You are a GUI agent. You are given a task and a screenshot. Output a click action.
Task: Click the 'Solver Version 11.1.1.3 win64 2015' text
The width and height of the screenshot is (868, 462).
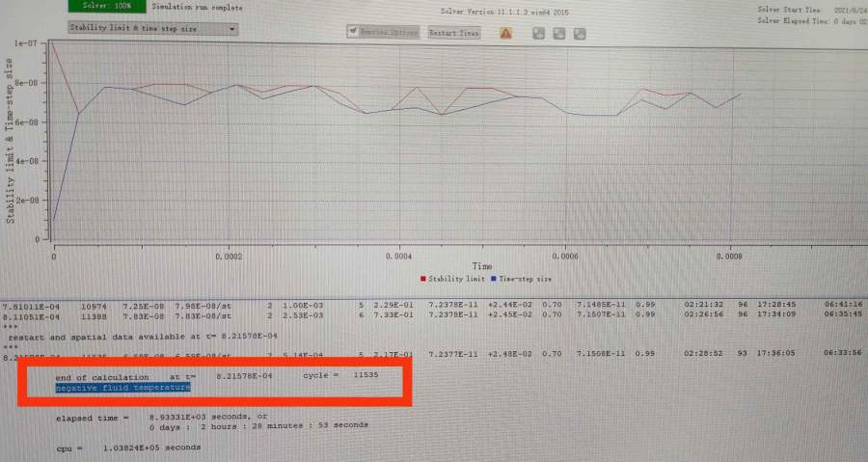504,12
